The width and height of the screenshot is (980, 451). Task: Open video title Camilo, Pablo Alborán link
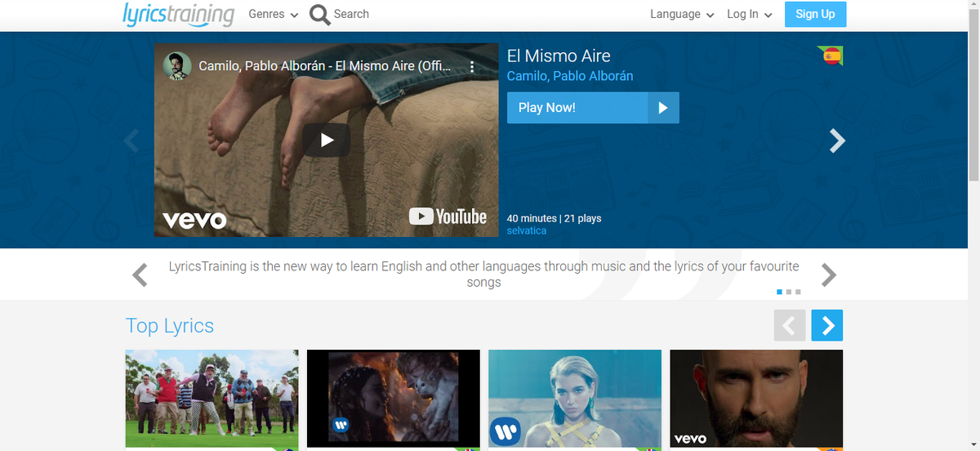click(x=324, y=66)
